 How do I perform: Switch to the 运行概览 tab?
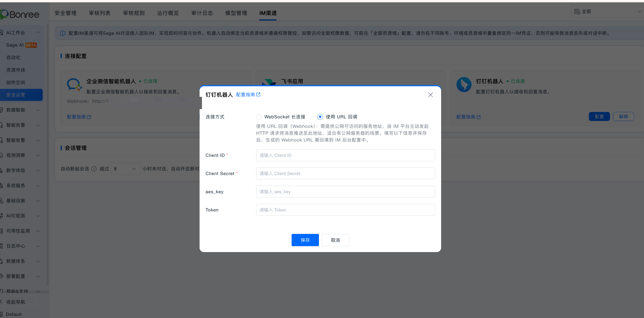coord(168,13)
